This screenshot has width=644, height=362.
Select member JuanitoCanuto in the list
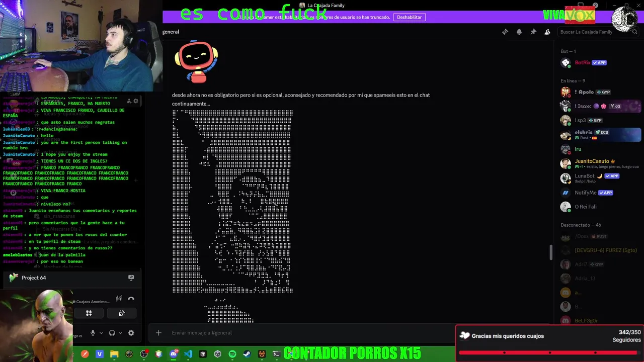tap(599, 163)
